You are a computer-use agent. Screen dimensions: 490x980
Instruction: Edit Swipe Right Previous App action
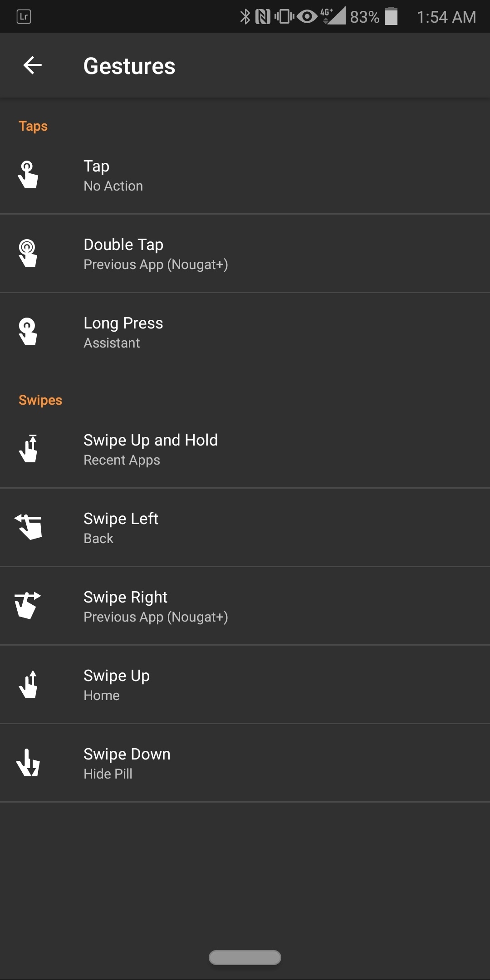tap(245, 607)
